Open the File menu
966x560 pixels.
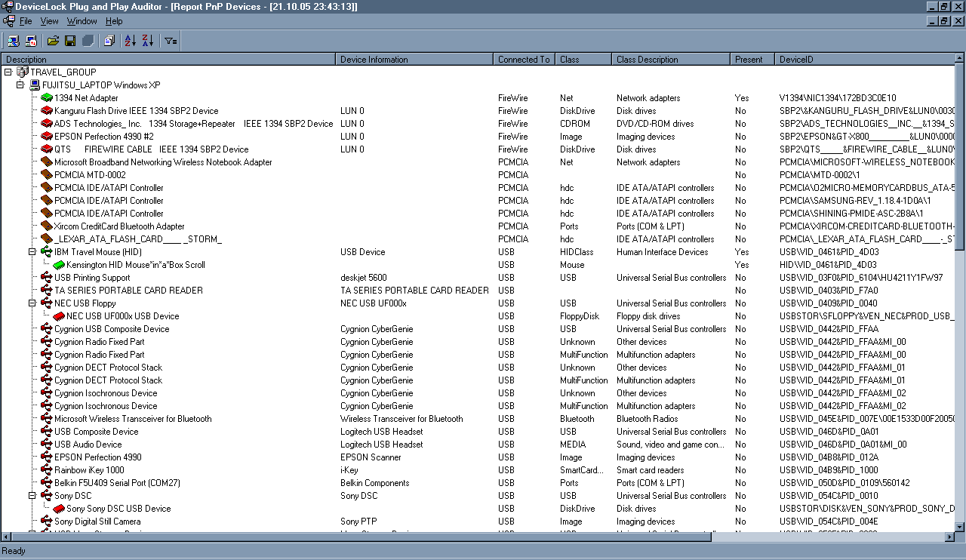(26, 21)
